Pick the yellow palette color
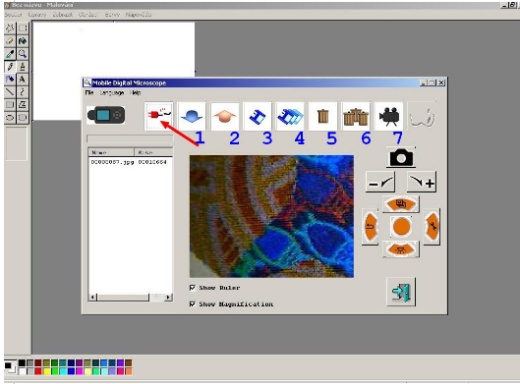The height and width of the screenshot is (384, 520). pyautogui.click(x=46, y=371)
